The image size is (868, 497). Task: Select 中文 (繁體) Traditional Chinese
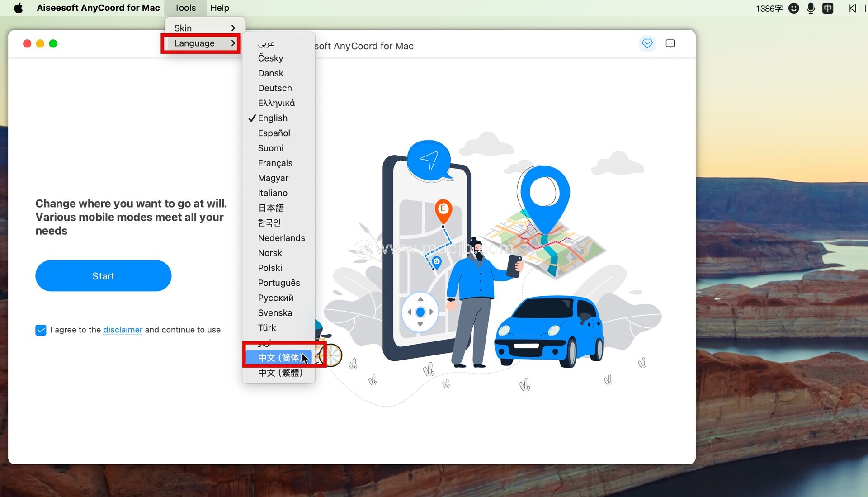tap(278, 372)
